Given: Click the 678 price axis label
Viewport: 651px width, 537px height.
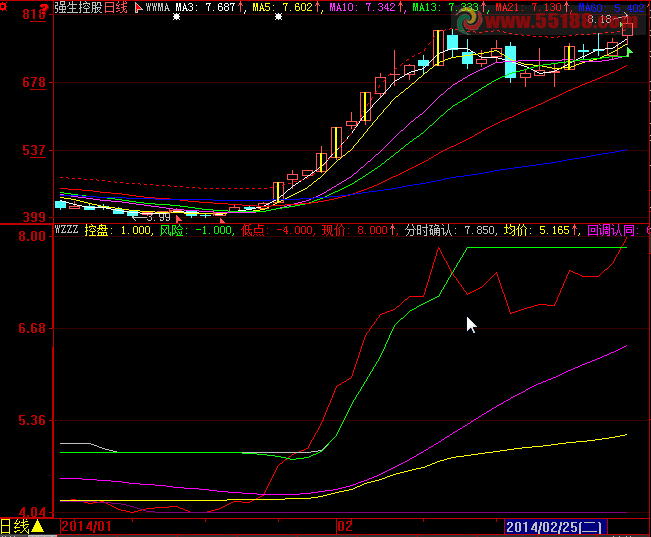Looking at the screenshot, I should click(34, 82).
